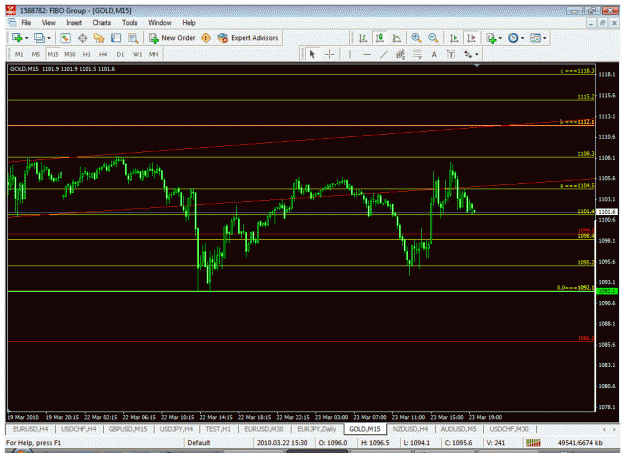Switch to the USDCHF,H4 chart tab

point(79,429)
